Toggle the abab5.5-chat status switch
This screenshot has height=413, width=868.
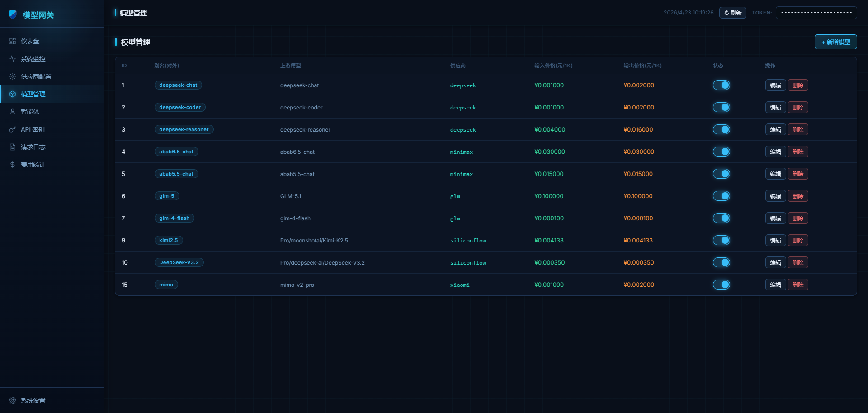pyautogui.click(x=722, y=174)
